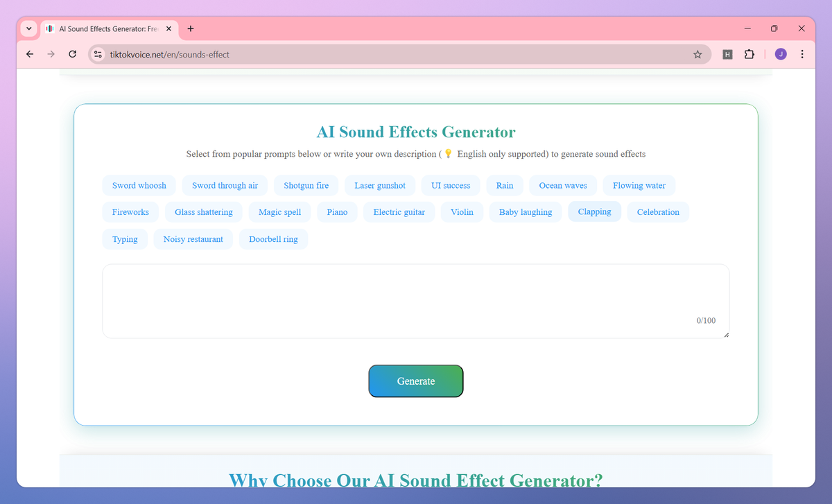
Task: Click the site information icon in address bar
Action: (97, 53)
